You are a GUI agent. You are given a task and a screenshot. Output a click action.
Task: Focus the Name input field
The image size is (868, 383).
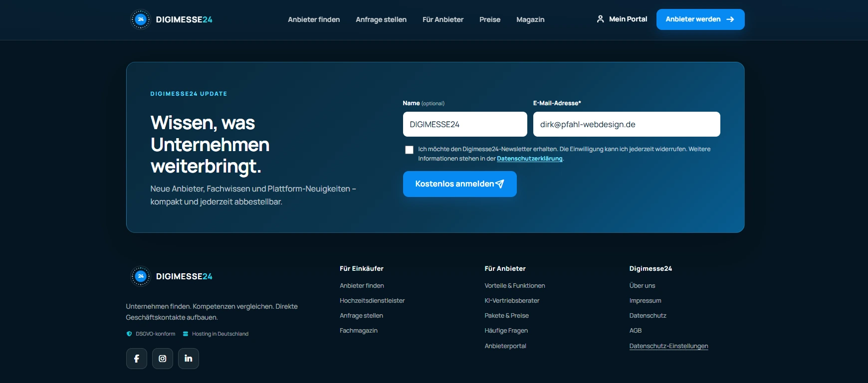click(x=465, y=124)
